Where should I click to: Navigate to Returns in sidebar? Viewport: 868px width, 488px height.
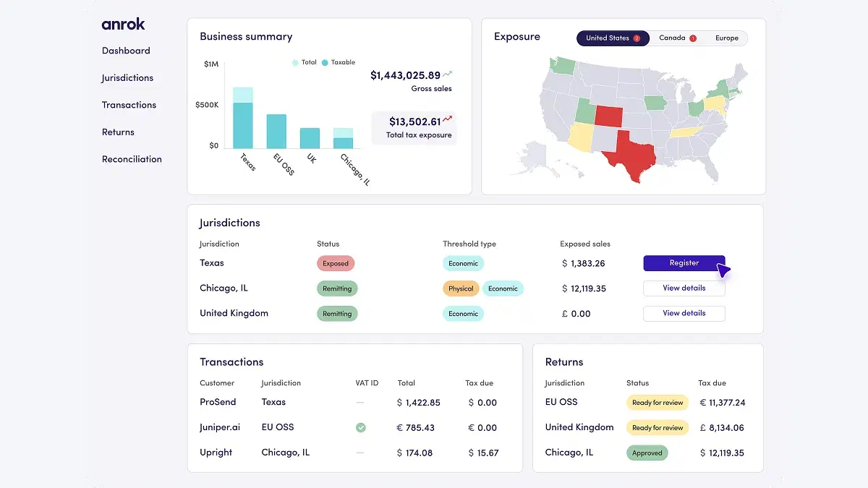[118, 132]
